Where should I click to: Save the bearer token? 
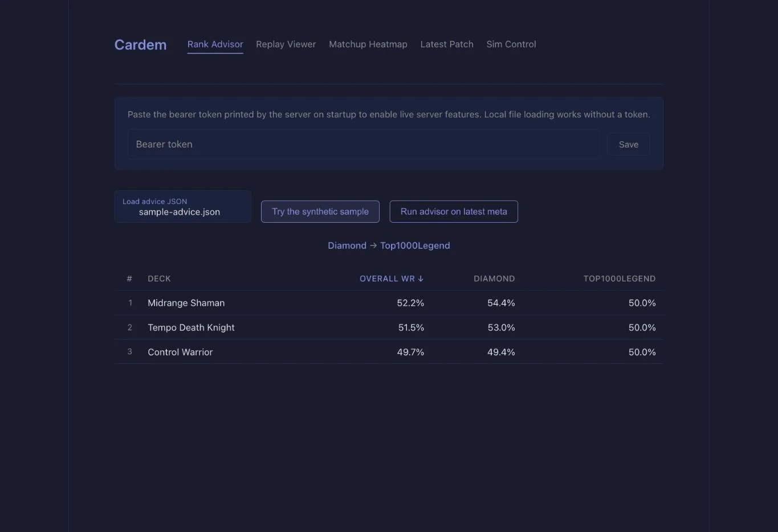point(629,145)
